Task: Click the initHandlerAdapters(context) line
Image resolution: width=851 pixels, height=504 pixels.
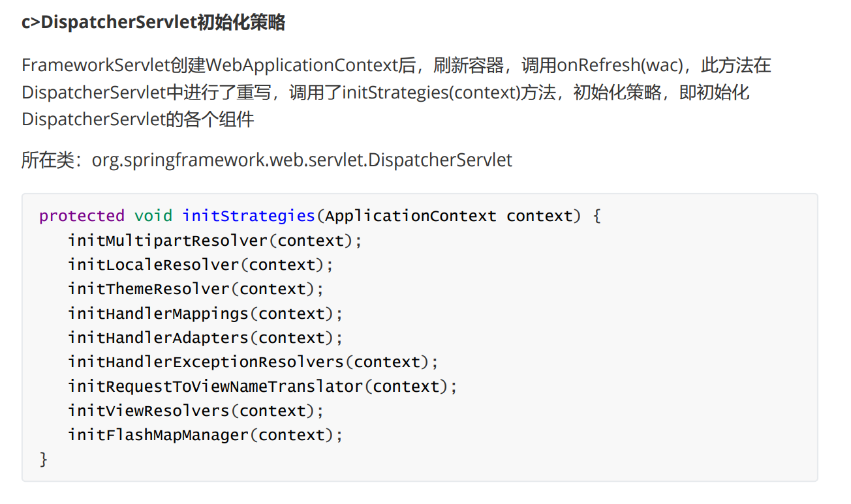Action: (x=205, y=338)
